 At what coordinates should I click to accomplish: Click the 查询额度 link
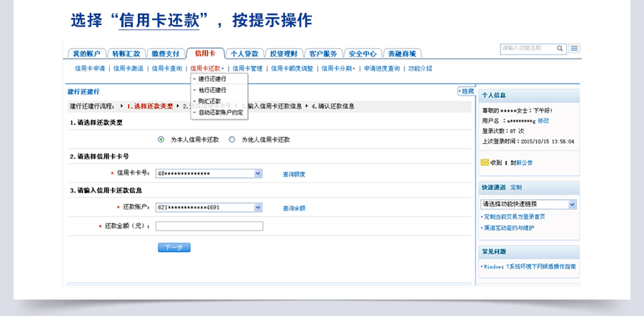coord(293,174)
